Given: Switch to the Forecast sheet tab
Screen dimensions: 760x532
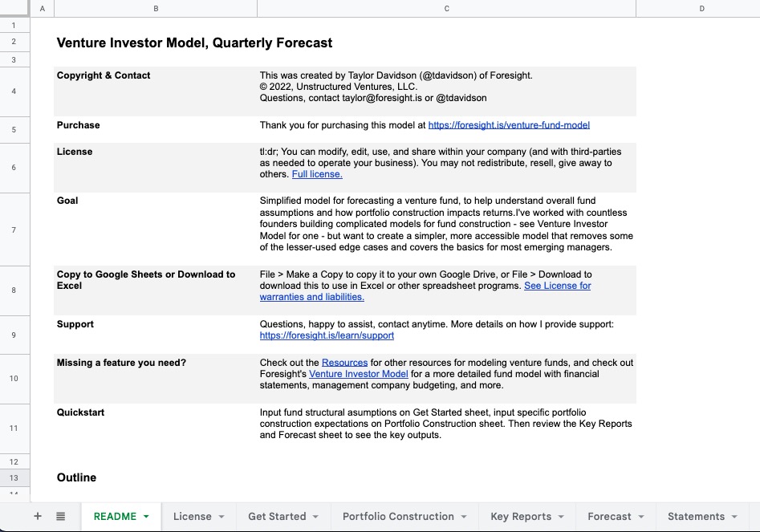Looking at the screenshot, I should [x=609, y=517].
